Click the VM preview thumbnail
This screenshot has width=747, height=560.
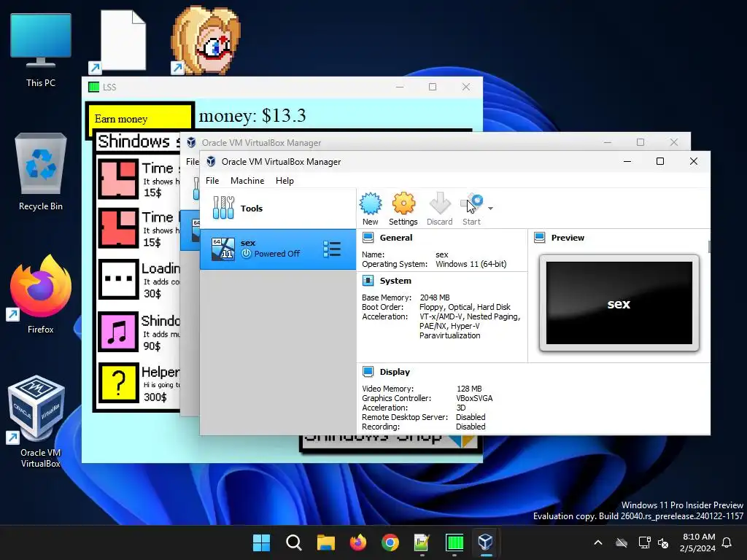[619, 303]
